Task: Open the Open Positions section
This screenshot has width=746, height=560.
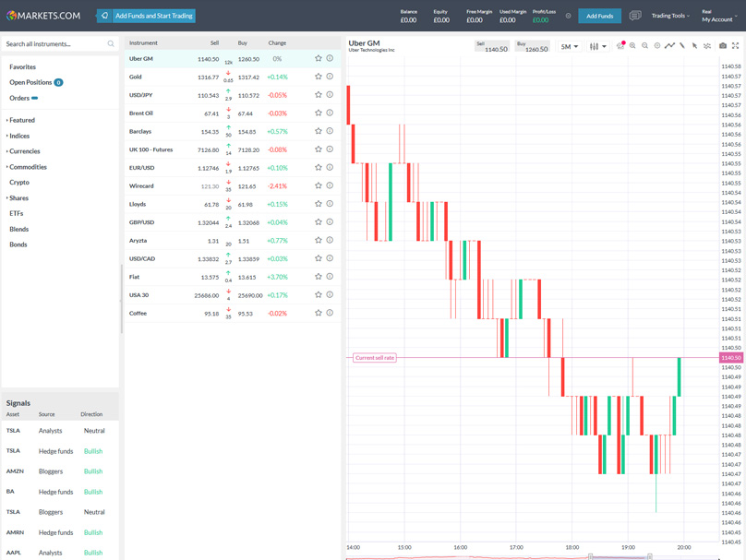Action: [36, 82]
